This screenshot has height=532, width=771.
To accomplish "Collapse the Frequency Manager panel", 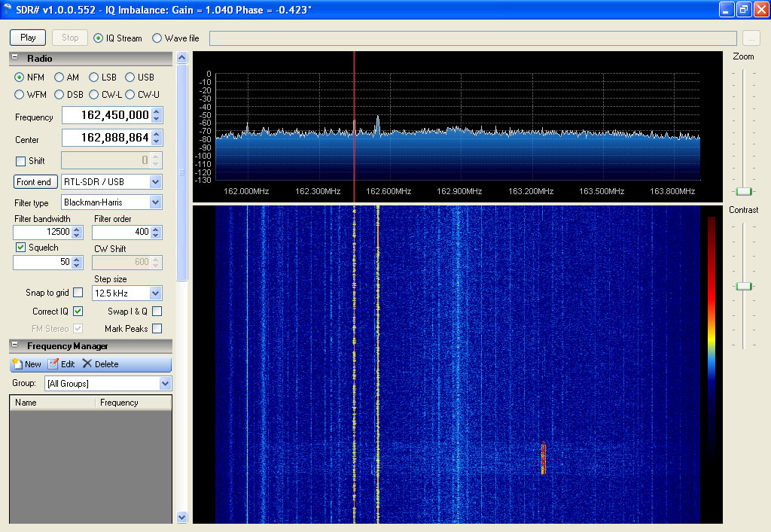I will click(x=15, y=346).
